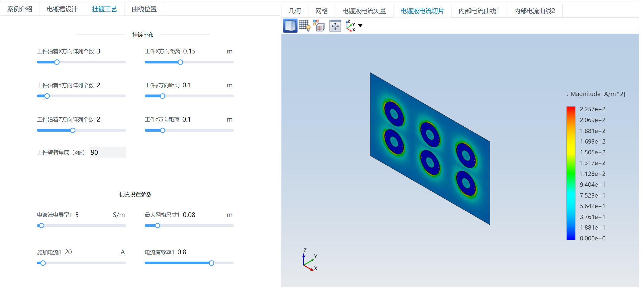Click the current density slice plot
The width and height of the screenshot is (644, 289).
(430, 148)
